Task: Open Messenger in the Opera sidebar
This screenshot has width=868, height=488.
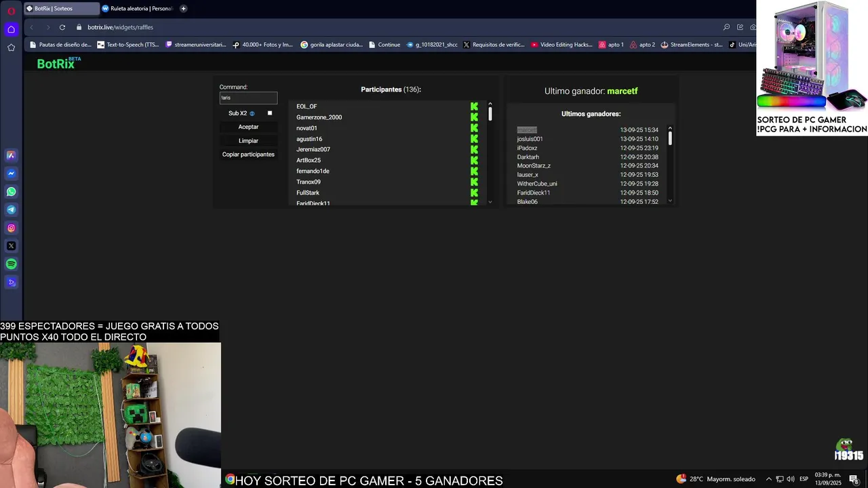Action: pos(11,174)
